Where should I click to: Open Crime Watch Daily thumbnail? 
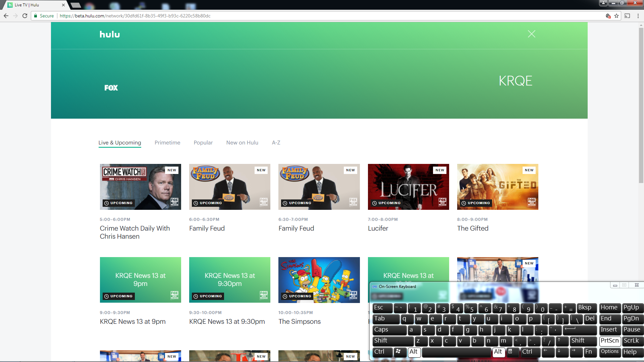pos(141,187)
